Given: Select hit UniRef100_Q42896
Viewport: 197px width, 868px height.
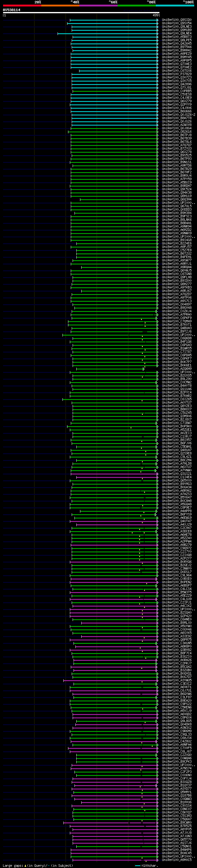Looking at the screenshot, I should tap(177, 84).
